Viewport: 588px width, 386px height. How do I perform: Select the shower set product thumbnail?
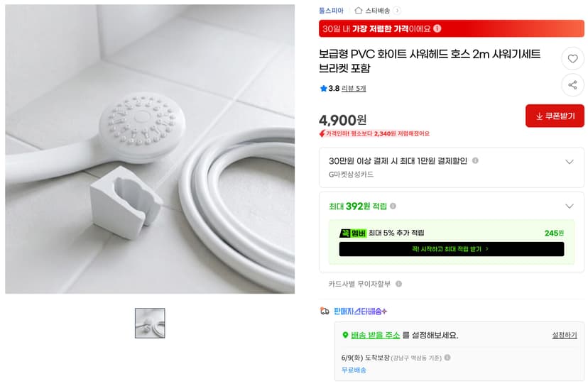coord(150,323)
